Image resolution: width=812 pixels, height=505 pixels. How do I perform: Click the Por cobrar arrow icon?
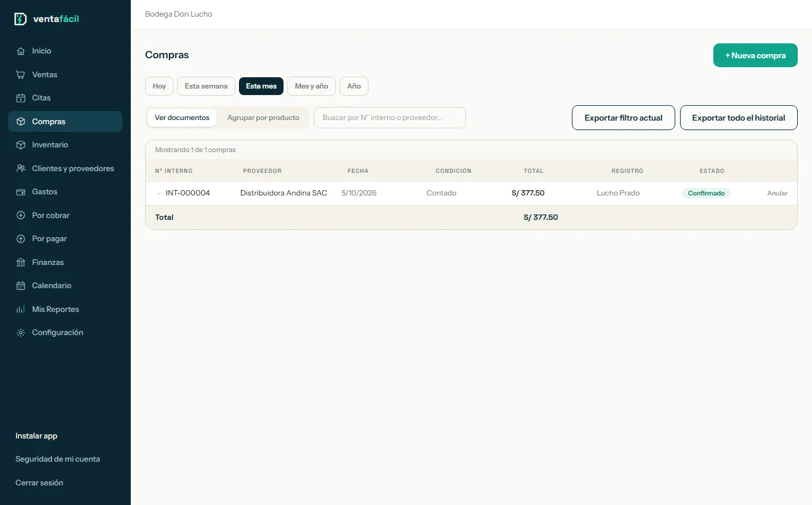pos(21,216)
